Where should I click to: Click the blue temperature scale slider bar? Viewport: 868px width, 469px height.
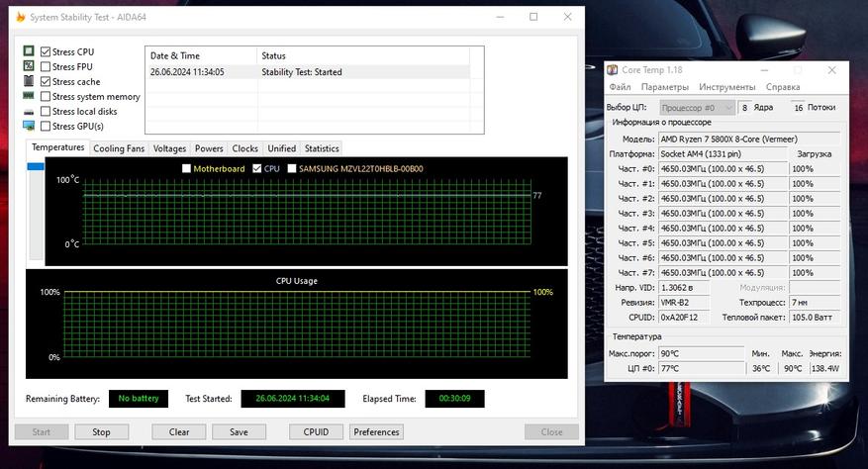coord(36,166)
